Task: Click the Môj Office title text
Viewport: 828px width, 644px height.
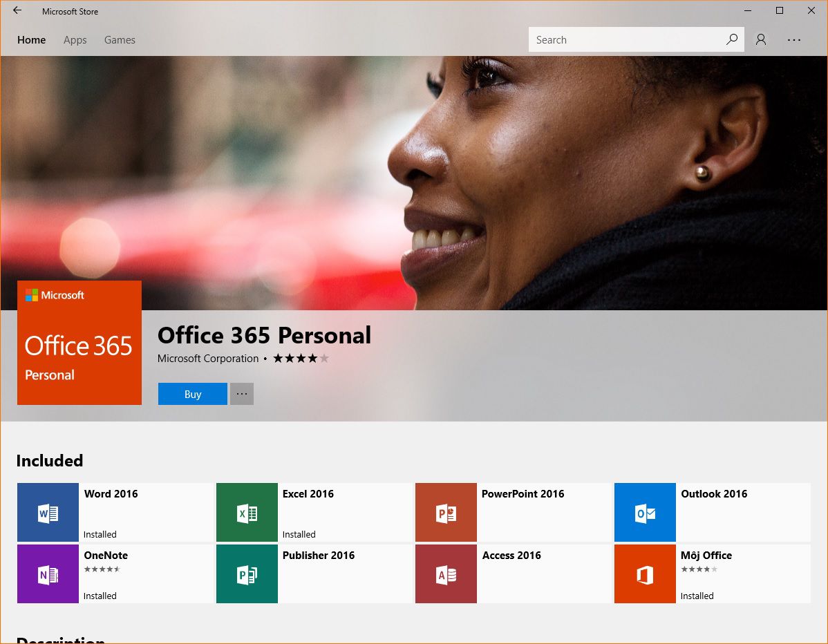Action: point(706,555)
